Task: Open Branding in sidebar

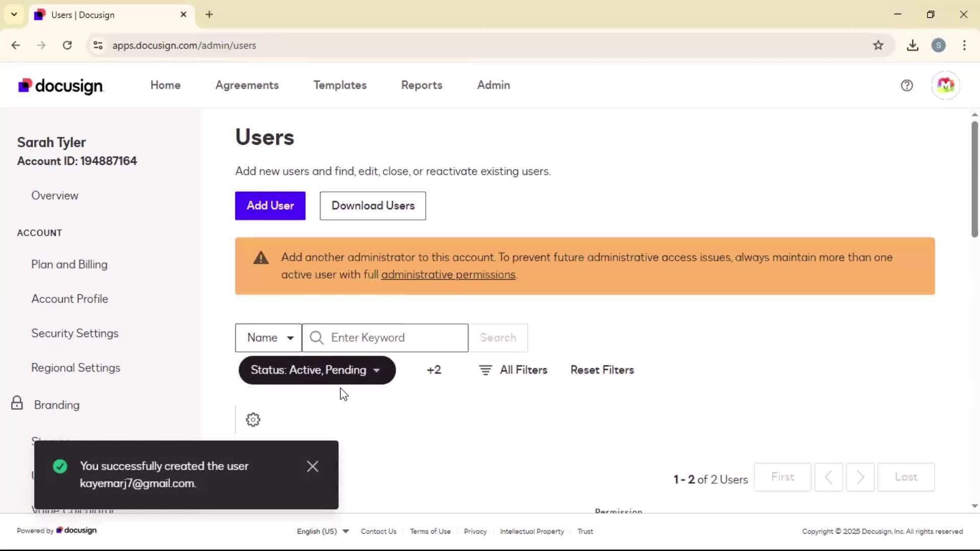Action: [57, 405]
